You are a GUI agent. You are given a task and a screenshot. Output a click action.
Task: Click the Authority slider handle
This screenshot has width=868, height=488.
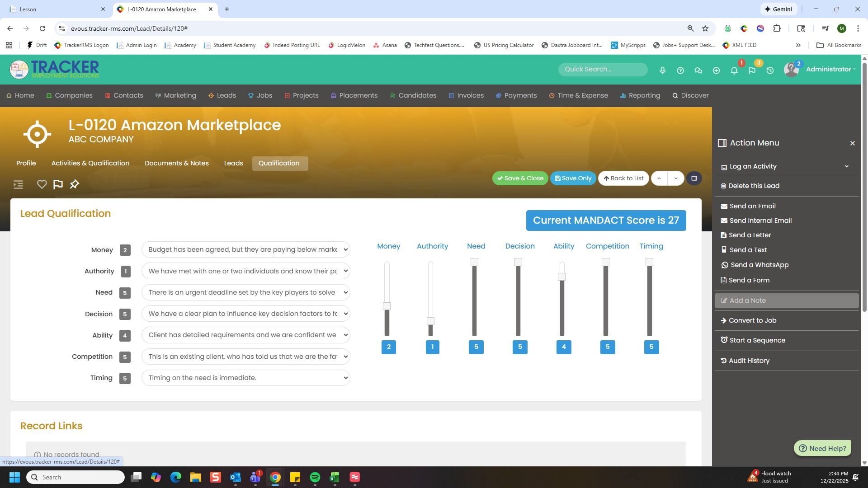coord(430,321)
